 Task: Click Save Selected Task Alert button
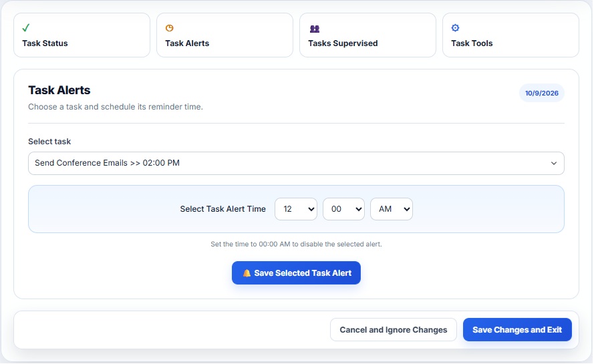(296, 273)
